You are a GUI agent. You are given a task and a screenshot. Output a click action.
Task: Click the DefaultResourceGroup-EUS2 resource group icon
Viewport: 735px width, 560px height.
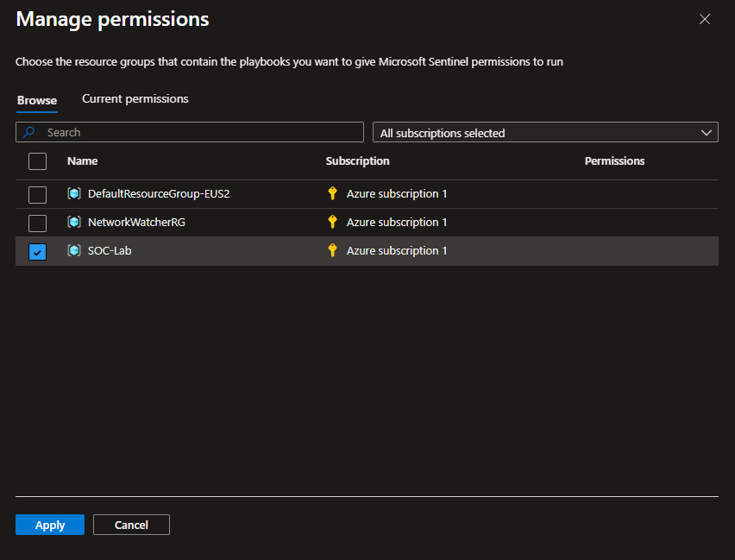click(74, 194)
